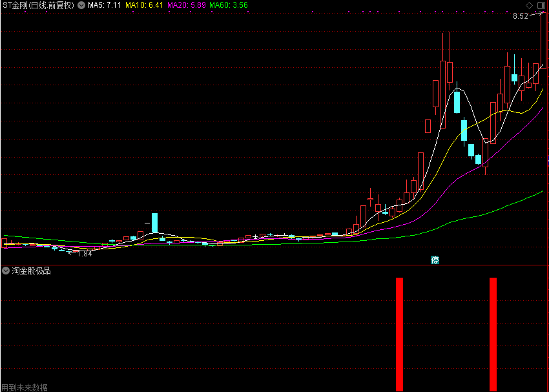The height and width of the screenshot is (392, 549).
Task: Click the MA10: 6.41 label
Action: pyautogui.click(x=144, y=5)
